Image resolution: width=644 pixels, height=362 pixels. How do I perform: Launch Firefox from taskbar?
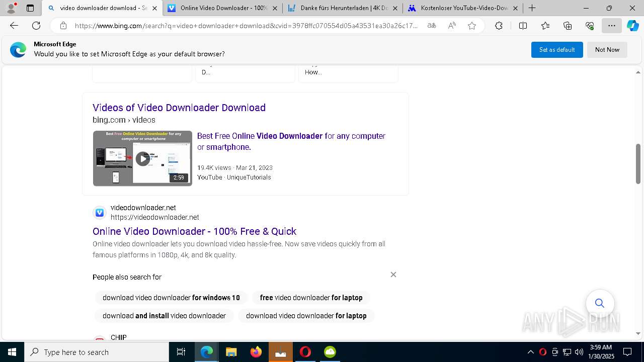(256, 352)
